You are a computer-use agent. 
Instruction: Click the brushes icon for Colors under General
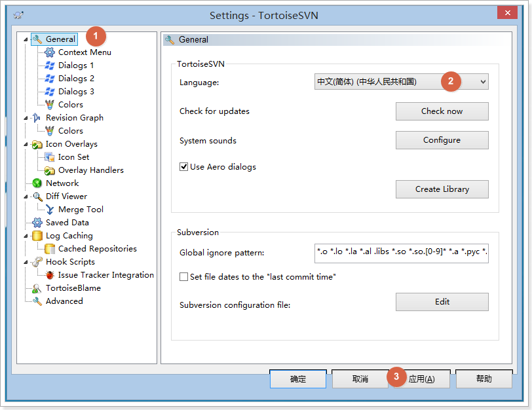point(50,104)
